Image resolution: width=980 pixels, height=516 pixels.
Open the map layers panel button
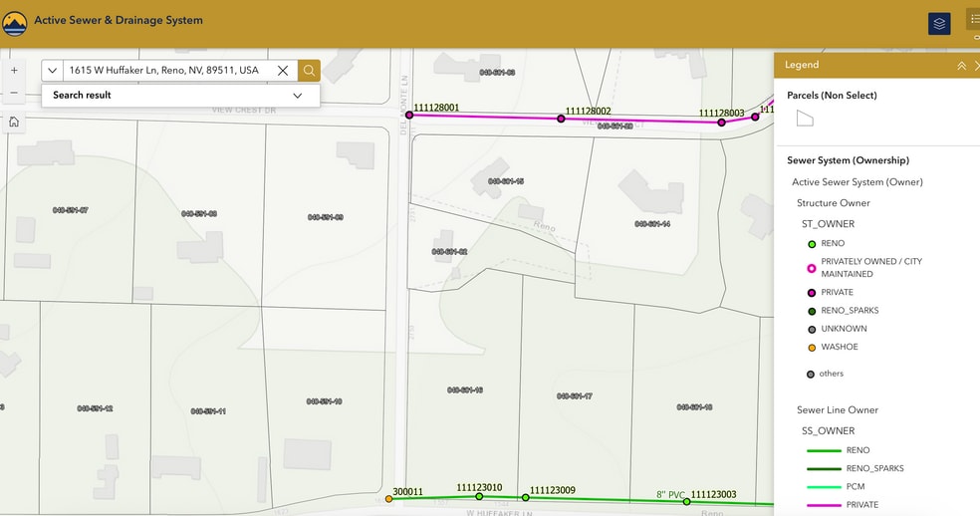coord(939,24)
